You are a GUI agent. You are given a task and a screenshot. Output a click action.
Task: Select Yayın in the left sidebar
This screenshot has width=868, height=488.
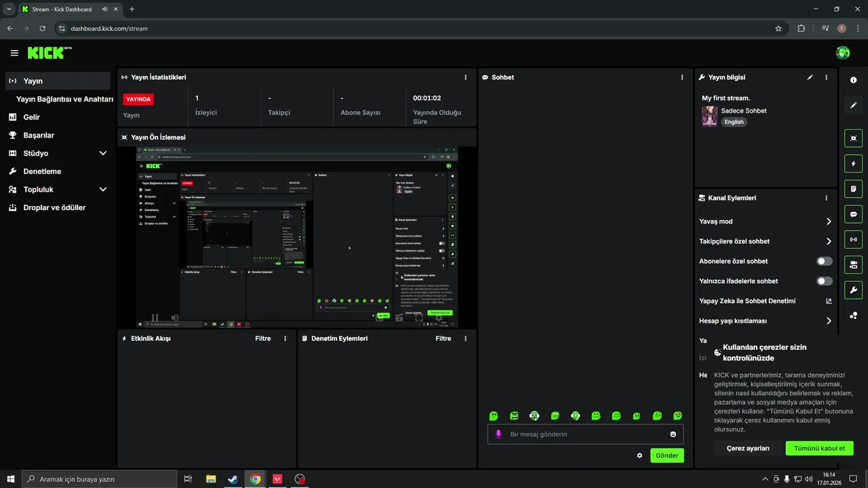[x=58, y=81]
